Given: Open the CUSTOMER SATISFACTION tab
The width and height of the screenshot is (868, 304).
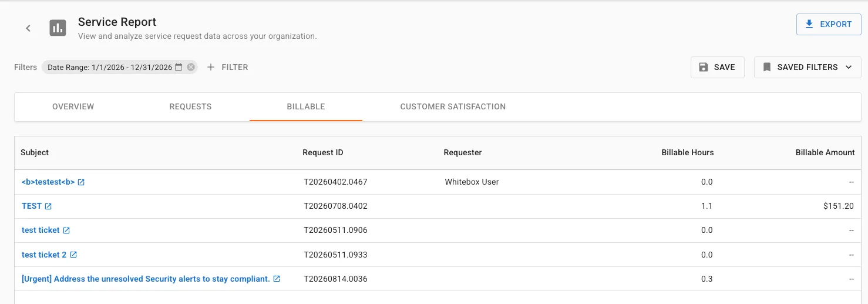Looking at the screenshot, I should point(453,106).
